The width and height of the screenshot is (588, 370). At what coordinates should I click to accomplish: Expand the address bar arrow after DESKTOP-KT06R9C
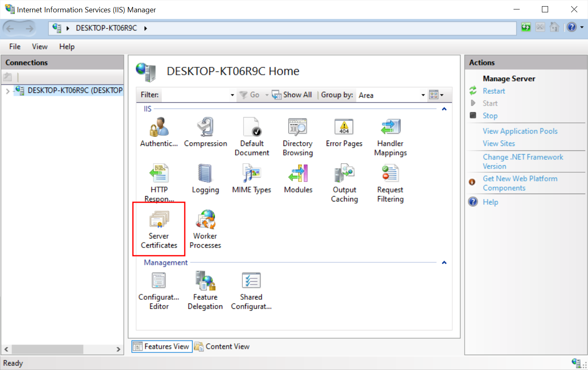146,28
